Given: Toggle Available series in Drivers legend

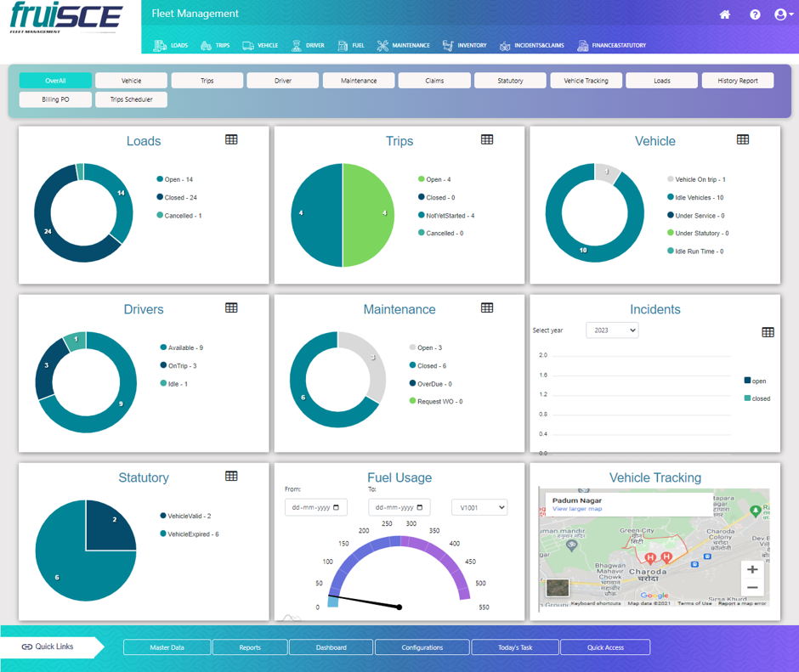Looking at the screenshot, I should [182, 347].
